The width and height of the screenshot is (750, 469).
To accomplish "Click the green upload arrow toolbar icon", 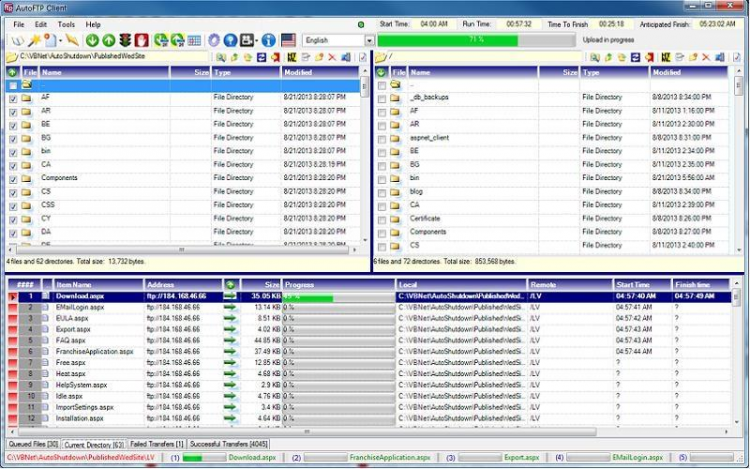I will point(109,41).
